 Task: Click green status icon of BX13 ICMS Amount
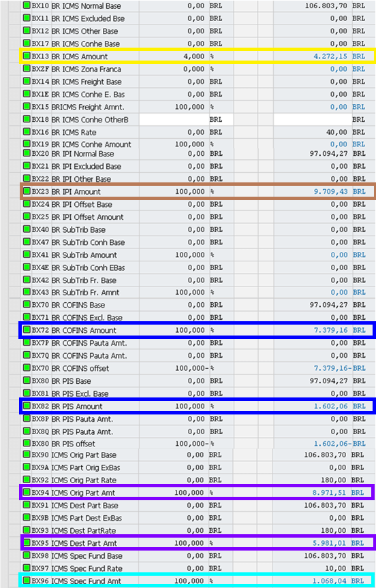(x=27, y=56)
